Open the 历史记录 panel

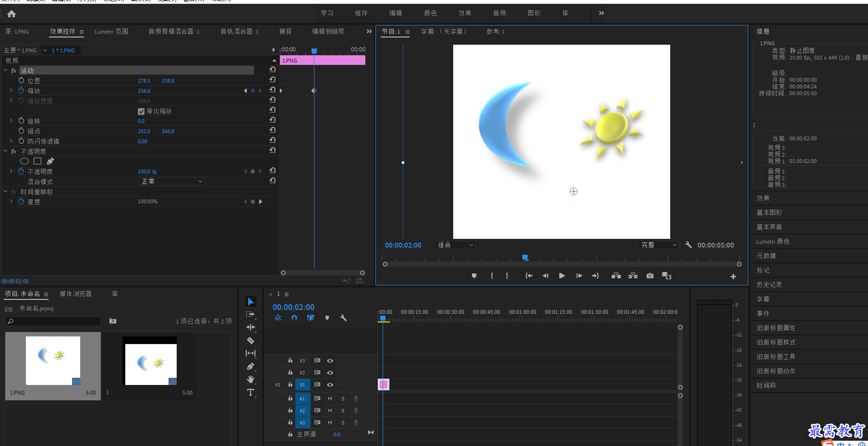tap(769, 285)
